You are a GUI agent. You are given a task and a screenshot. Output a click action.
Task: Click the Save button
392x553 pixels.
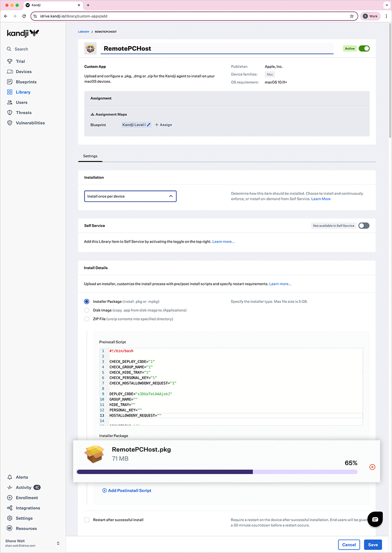point(372,545)
